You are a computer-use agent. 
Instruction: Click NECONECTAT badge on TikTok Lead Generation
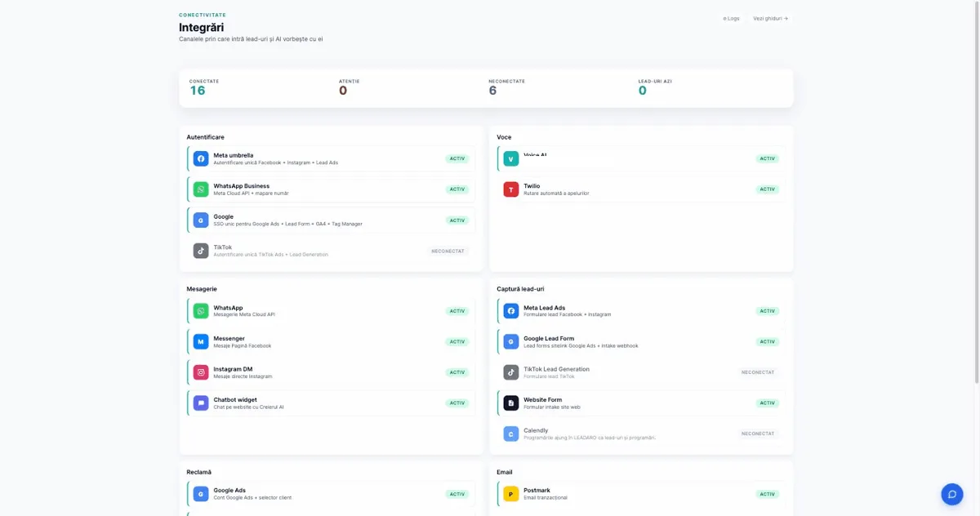point(759,372)
